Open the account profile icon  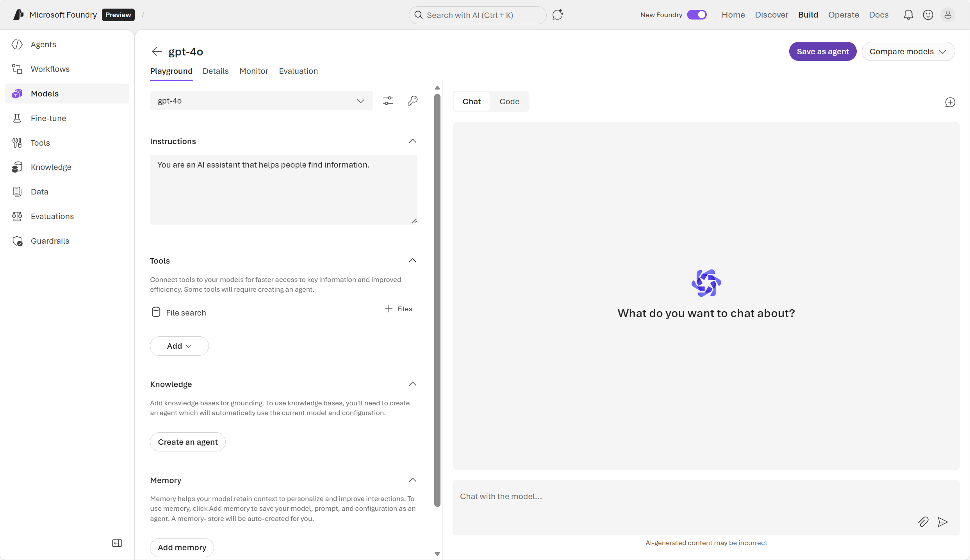(949, 14)
